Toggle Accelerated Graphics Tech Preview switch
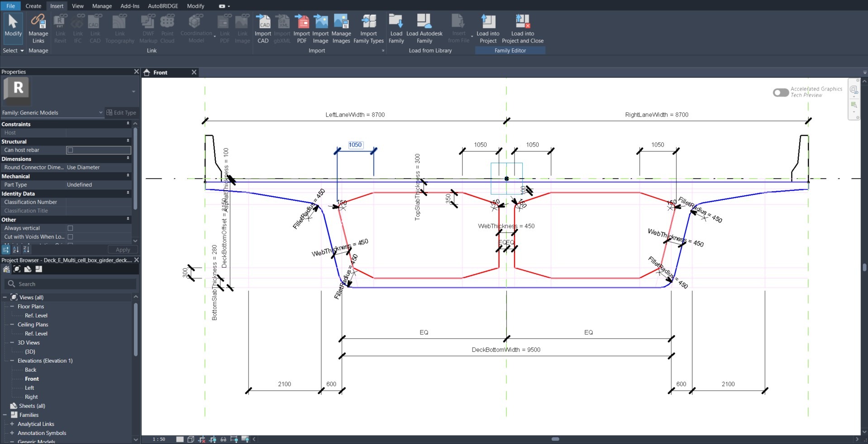 coord(780,92)
